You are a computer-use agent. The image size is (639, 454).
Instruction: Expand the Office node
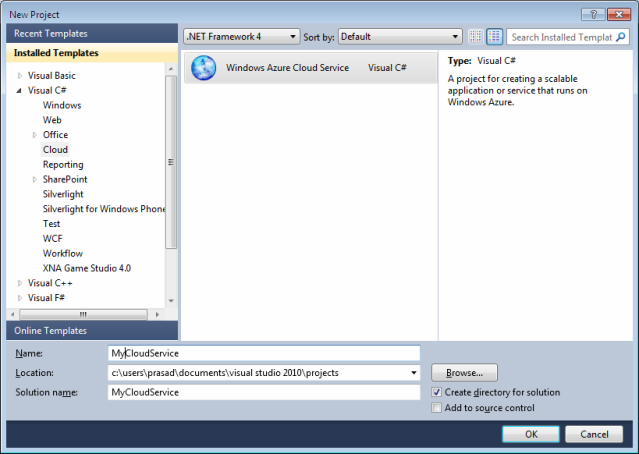(35, 135)
